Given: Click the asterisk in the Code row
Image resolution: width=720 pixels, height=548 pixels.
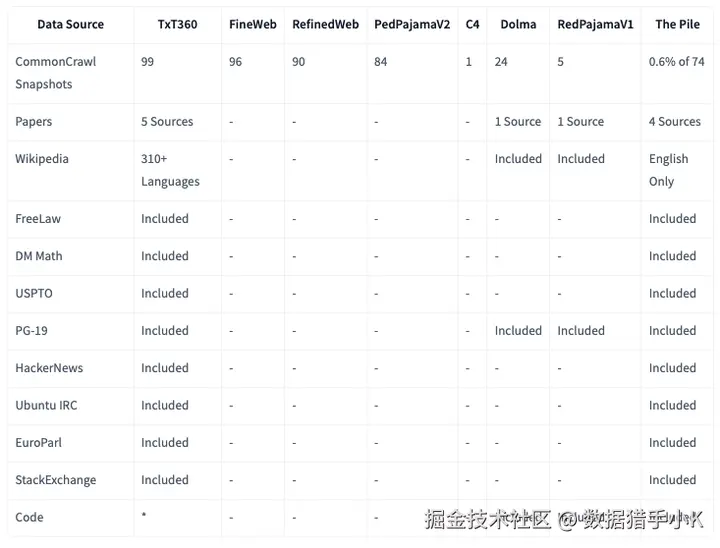Looking at the screenshot, I should [144, 514].
